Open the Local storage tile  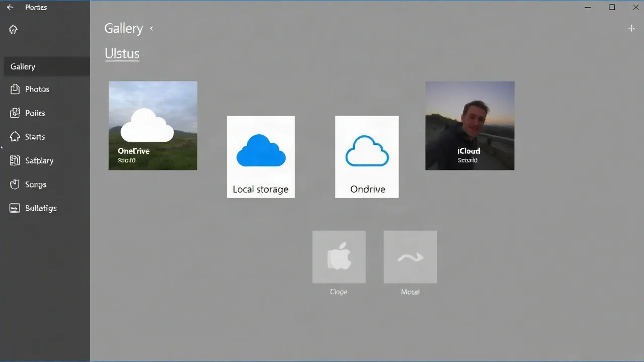tap(261, 157)
